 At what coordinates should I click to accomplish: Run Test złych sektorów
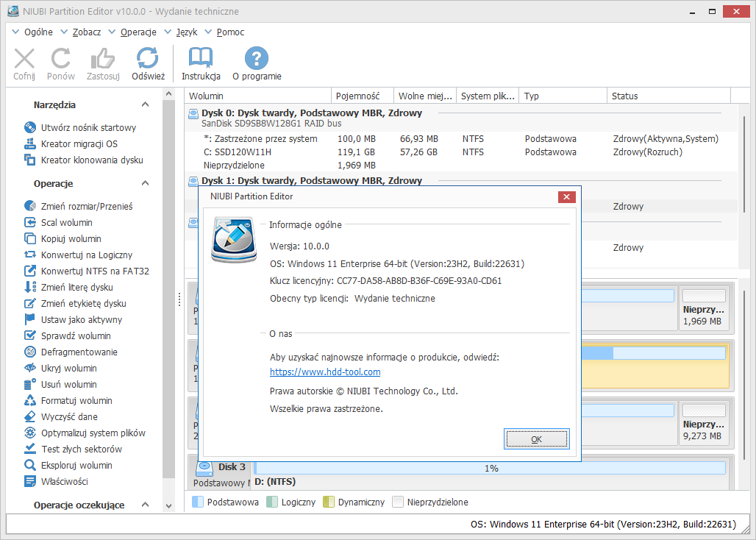[x=73, y=450]
